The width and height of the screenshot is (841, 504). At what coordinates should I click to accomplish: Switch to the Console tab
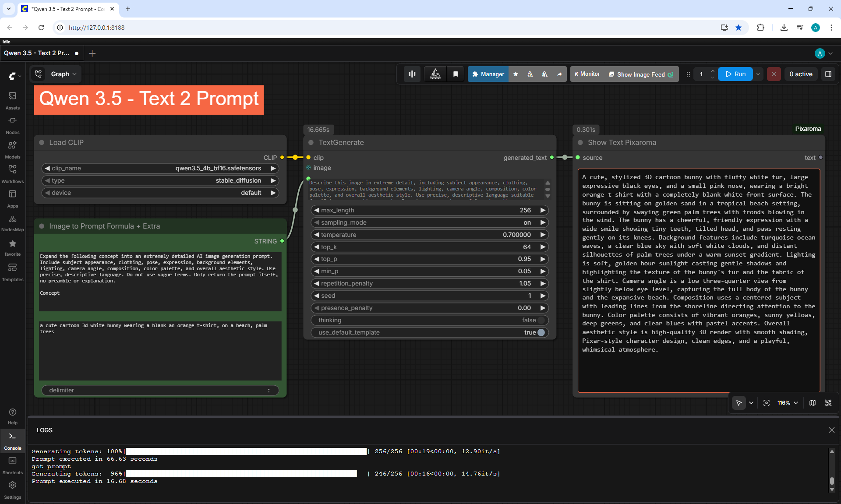tap(12, 441)
